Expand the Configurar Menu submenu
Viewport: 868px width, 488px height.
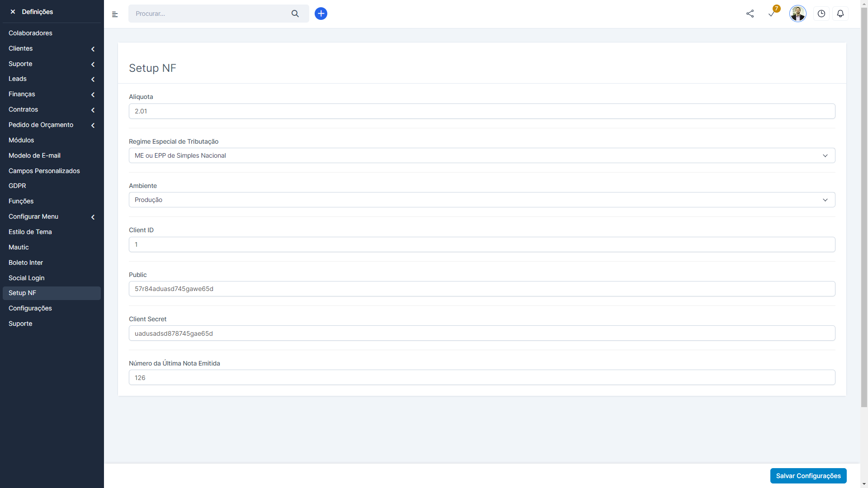[52, 216]
